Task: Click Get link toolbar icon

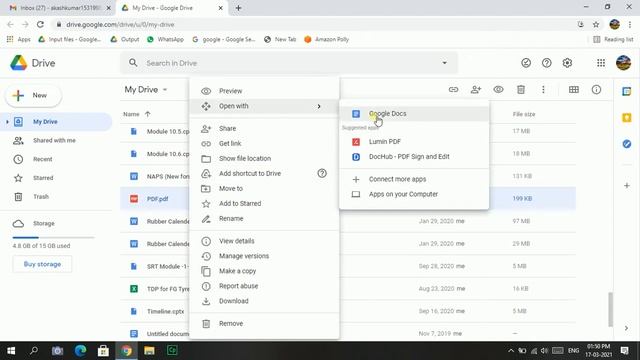Action: tap(453, 89)
